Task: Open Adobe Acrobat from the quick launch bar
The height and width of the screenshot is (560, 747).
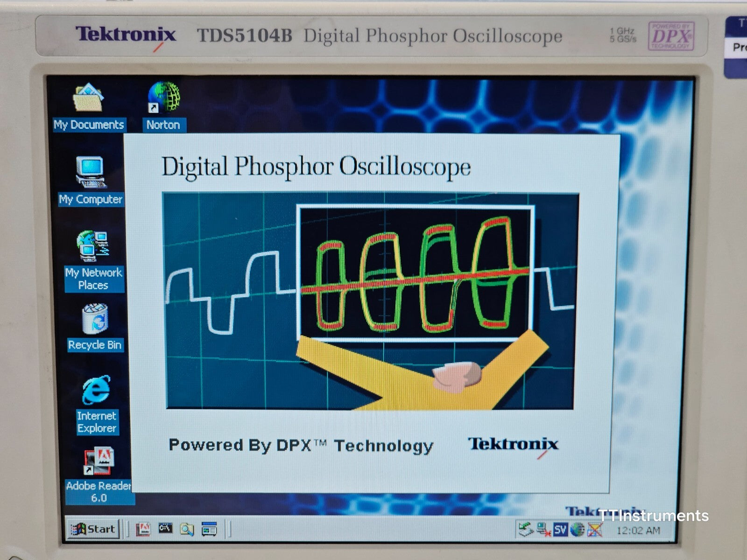Action: (143, 529)
